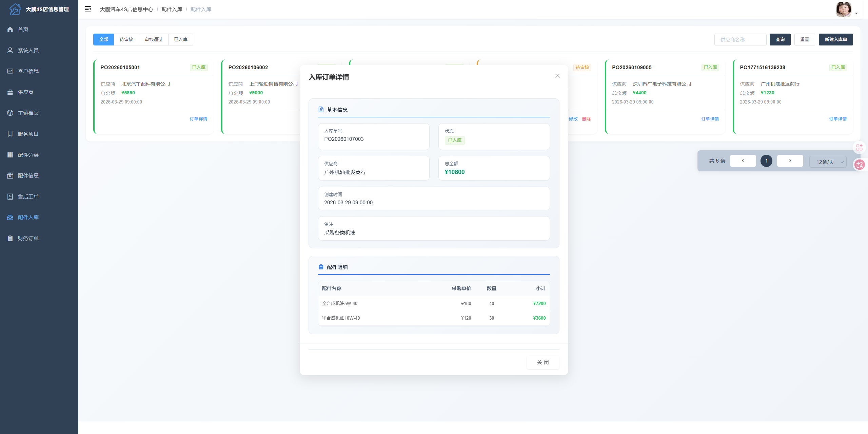Close the 入库订单详情 dialog with X
The height and width of the screenshot is (434, 868).
557,76
